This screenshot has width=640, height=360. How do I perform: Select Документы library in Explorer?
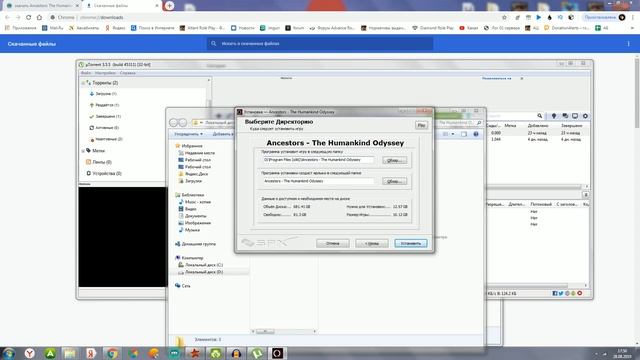tap(192, 216)
